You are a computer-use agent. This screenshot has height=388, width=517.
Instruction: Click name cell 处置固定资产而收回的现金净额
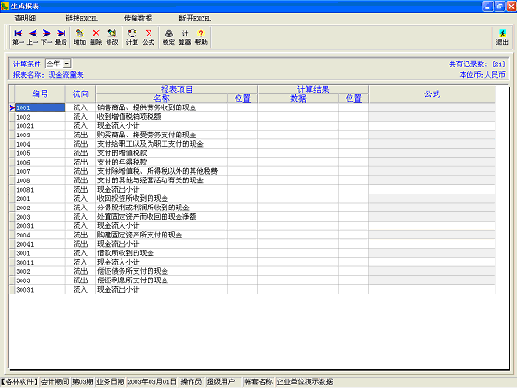click(x=161, y=217)
